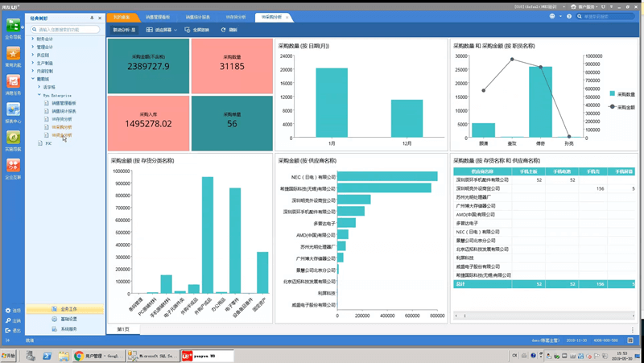Image resolution: width=644 pixels, height=363 pixels.
Task: Open 消息任务 icon in sidebar
Action: pyautogui.click(x=13, y=81)
